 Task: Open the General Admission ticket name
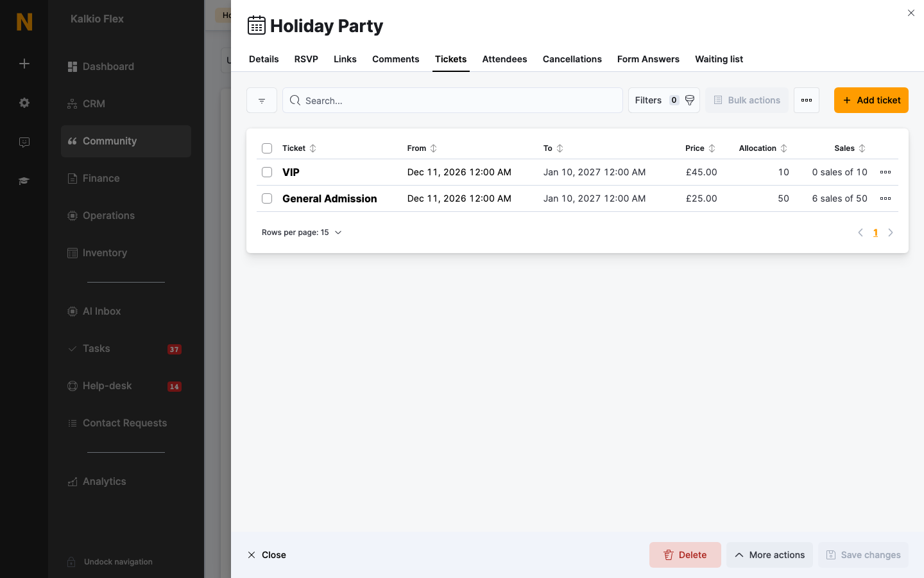[x=330, y=198]
